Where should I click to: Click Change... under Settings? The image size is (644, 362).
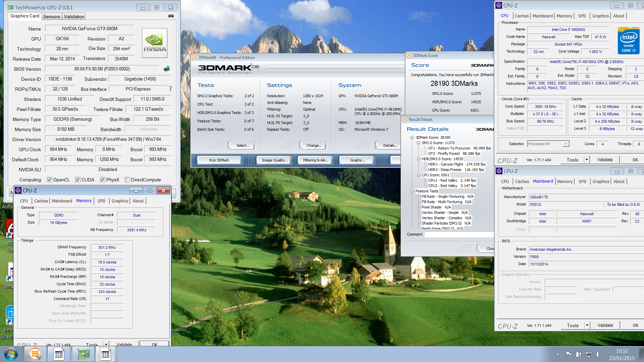point(313,145)
